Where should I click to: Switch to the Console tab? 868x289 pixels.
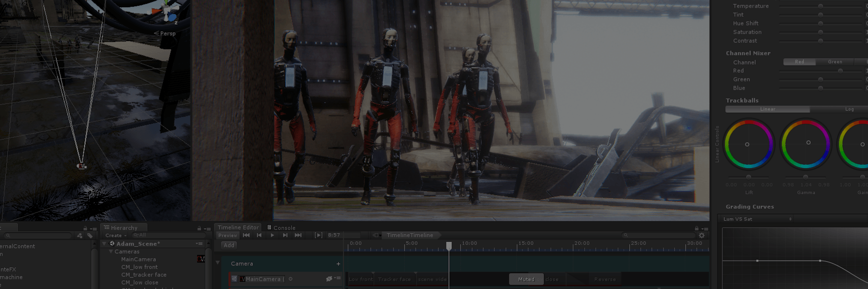pos(282,228)
